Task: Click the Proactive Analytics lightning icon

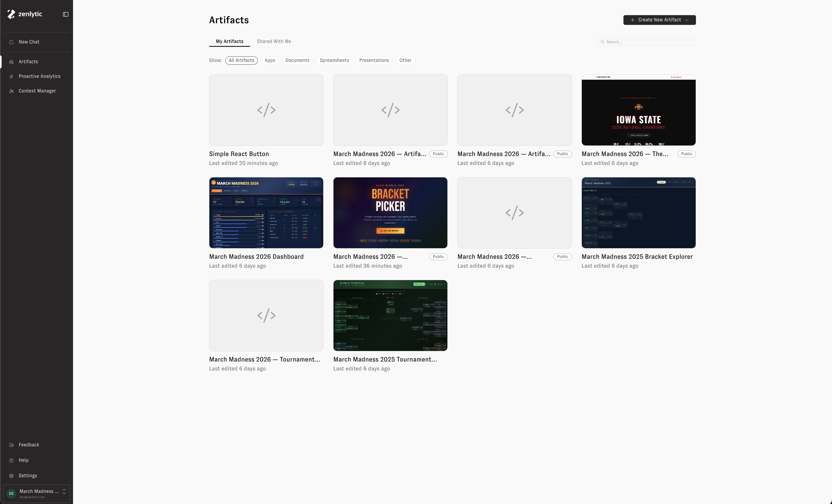Action: (x=11, y=77)
